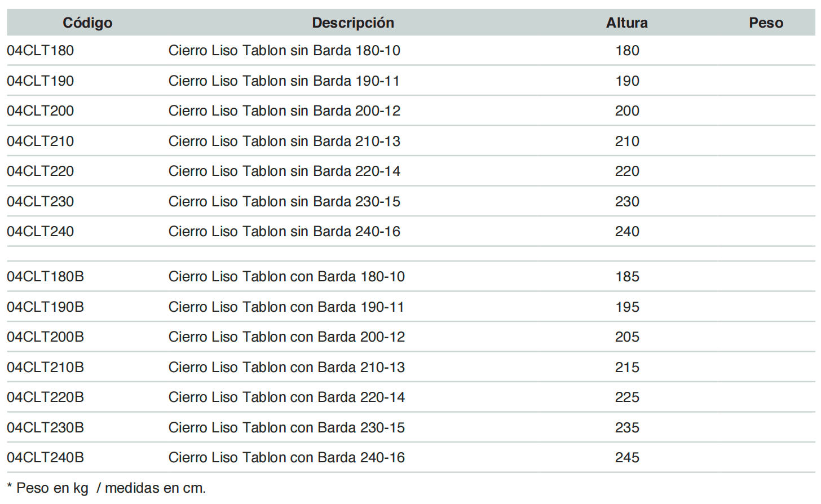Click code 04CLT210B

(x=46, y=368)
